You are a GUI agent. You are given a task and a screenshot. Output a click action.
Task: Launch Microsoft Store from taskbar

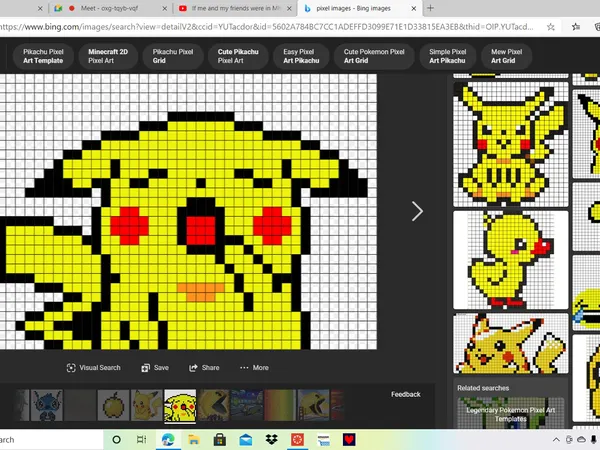point(220,440)
